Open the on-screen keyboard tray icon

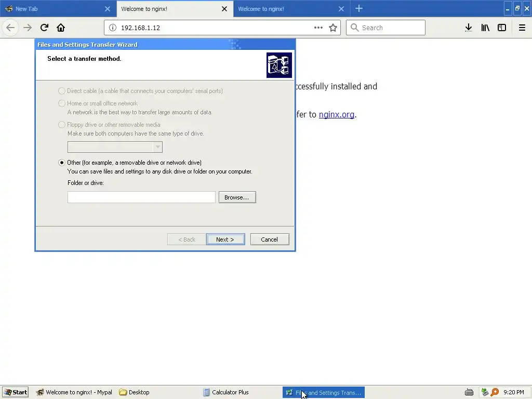(469, 392)
